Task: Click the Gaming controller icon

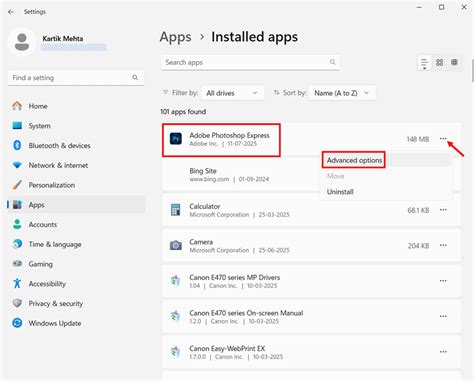Action: tap(17, 264)
